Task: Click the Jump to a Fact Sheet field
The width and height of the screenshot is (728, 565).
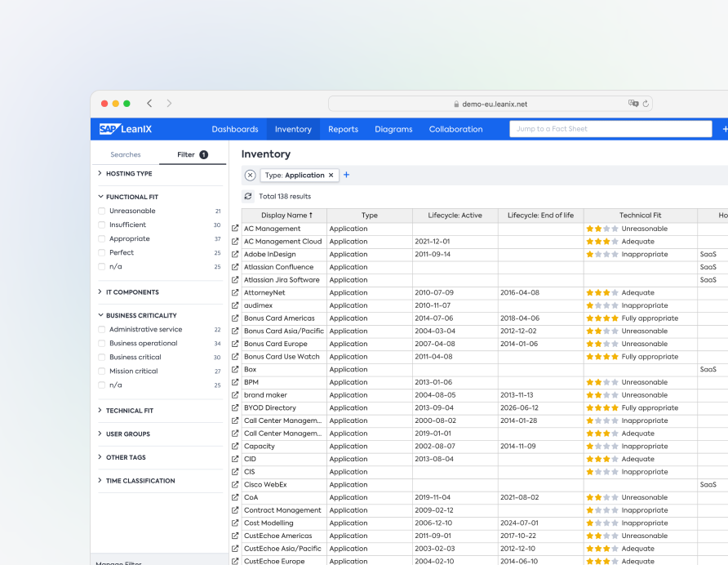Action: pyautogui.click(x=610, y=129)
